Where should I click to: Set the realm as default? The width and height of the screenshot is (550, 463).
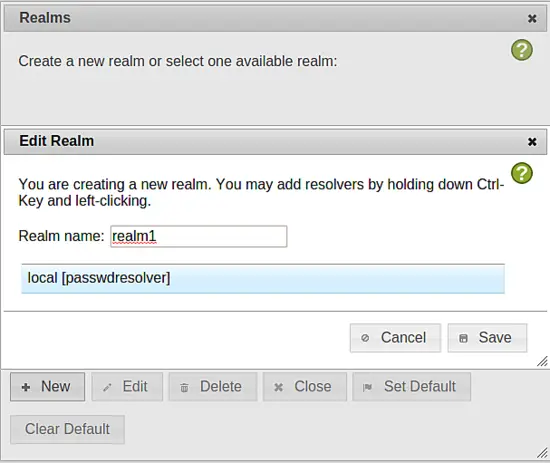pyautogui.click(x=411, y=387)
